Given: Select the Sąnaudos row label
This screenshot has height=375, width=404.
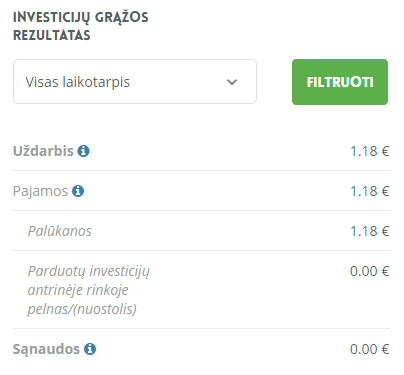Looking at the screenshot, I should 46,349.
